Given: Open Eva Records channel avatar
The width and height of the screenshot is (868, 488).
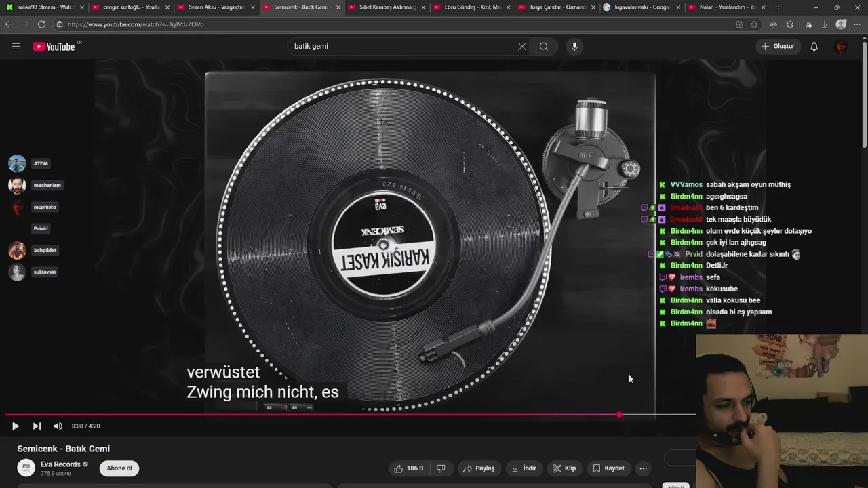Looking at the screenshot, I should 26,468.
